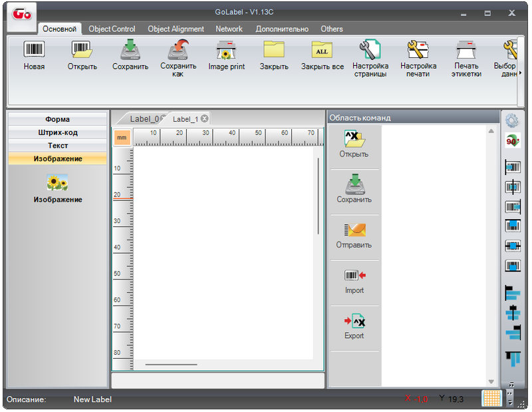Click the Image print icon
The width and height of the screenshot is (532, 412).
click(x=227, y=51)
